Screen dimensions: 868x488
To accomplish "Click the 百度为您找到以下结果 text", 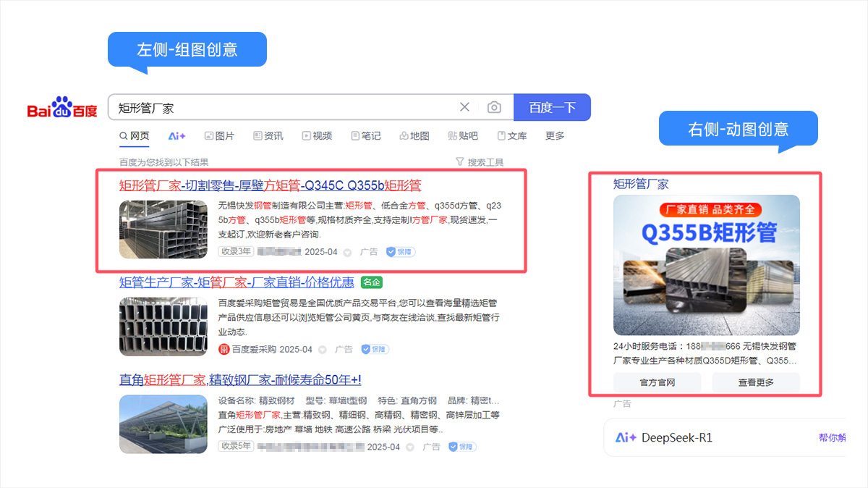I will tap(164, 162).
